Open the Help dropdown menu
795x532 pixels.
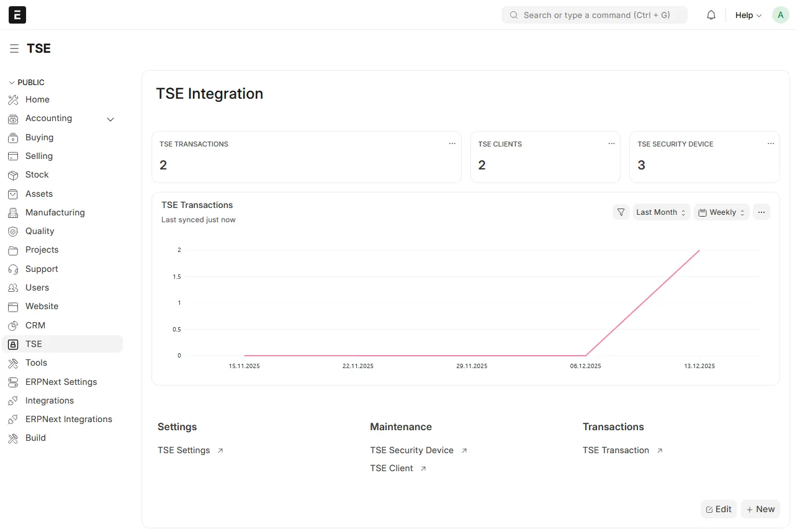[748, 15]
